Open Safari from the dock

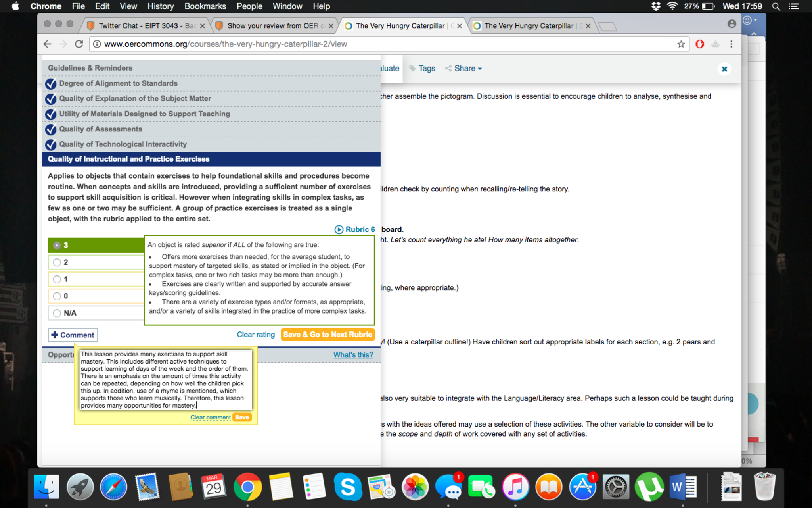tap(113, 487)
